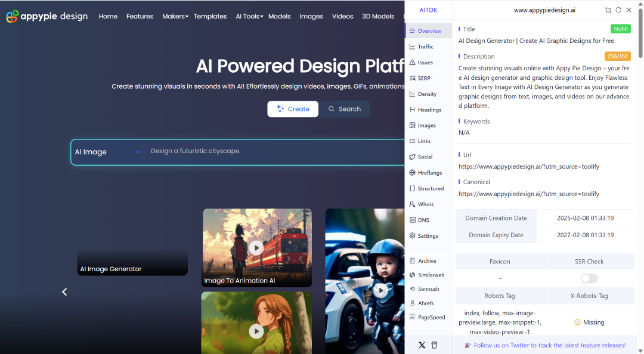The height and width of the screenshot is (354, 644).
Task: Go to the Home page link
Action: (x=108, y=16)
